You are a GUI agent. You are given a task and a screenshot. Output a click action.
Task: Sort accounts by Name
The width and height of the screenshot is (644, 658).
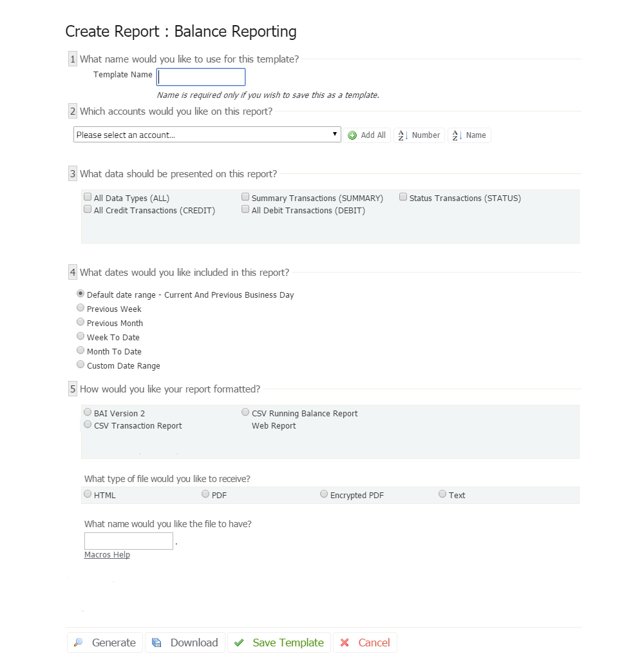click(469, 135)
